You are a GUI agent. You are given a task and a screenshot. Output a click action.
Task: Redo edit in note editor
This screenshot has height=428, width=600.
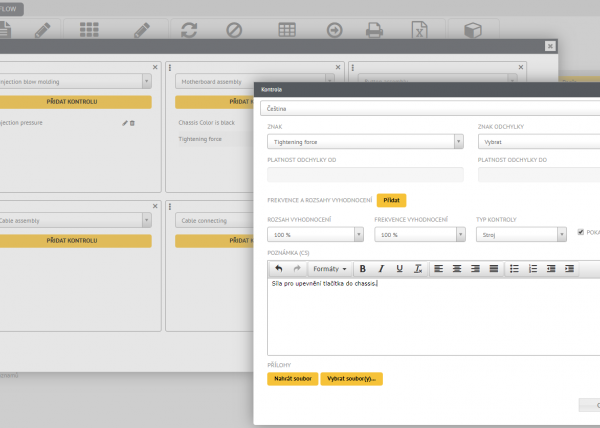[297, 269]
